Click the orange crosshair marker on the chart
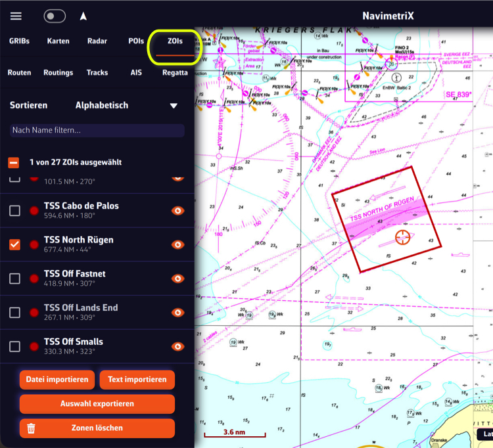 click(x=402, y=237)
